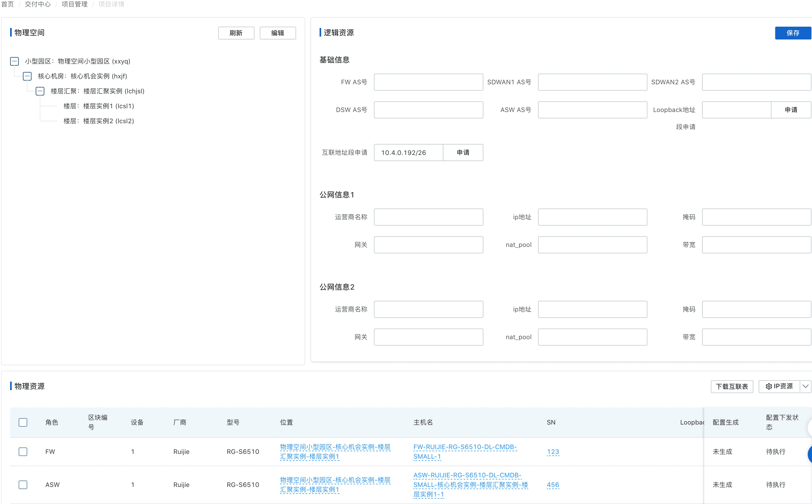Collapse the 小型园区 tree node
812x504 pixels.
pyautogui.click(x=14, y=61)
